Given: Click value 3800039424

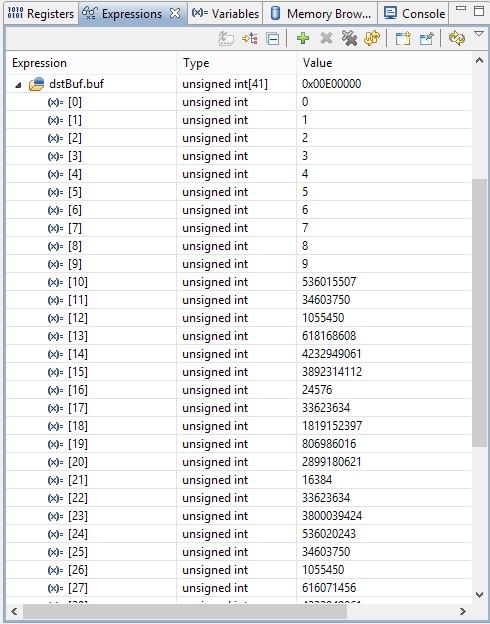Looking at the screenshot, I should coord(332,516).
